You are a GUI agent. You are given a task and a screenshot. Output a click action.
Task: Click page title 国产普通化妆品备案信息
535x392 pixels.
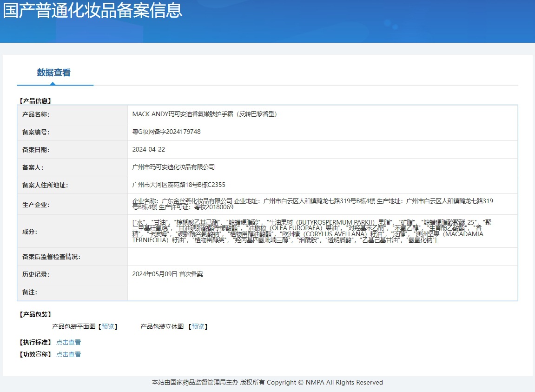[x=92, y=10]
